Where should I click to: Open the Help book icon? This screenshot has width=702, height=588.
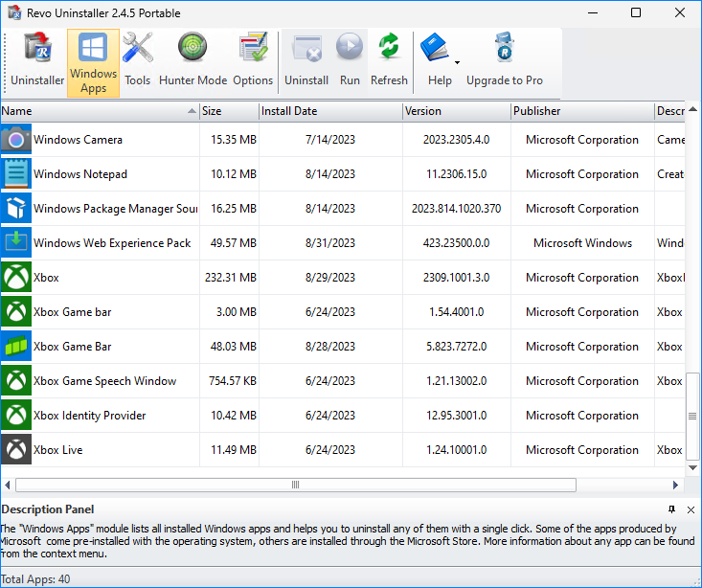[434, 48]
